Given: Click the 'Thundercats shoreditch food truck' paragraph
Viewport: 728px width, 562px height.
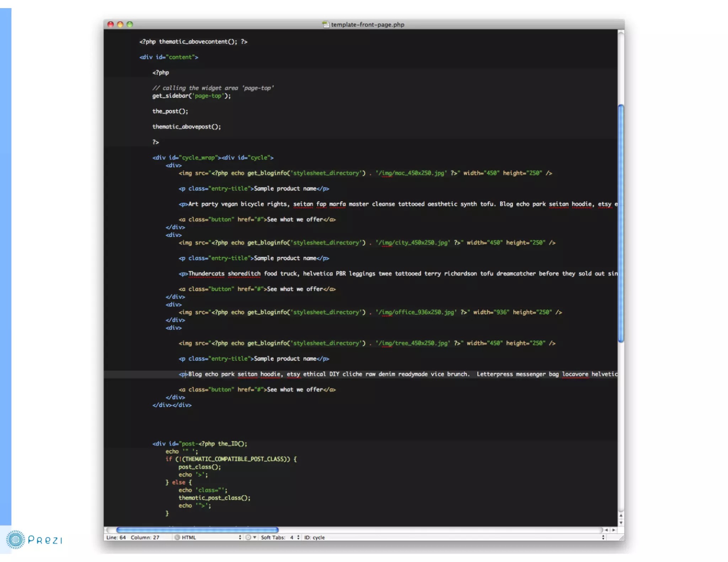Looking at the screenshot, I should [x=398, y=274].
